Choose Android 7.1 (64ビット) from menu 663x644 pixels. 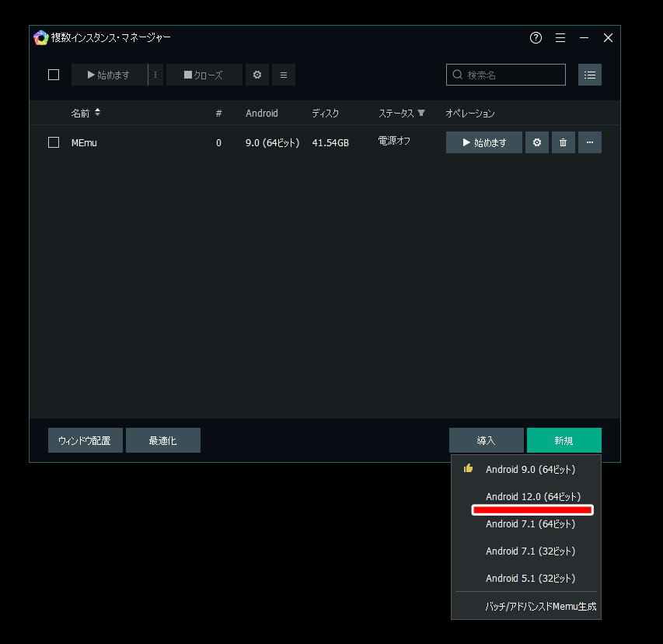pos(526,523)
